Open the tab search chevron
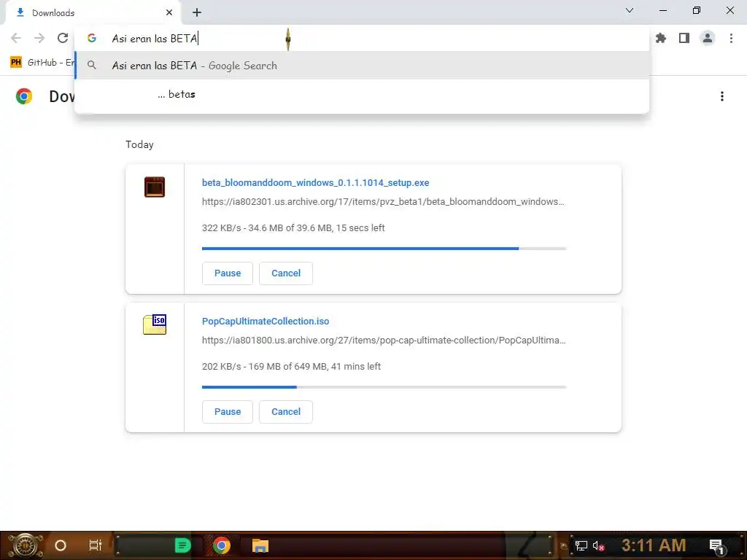The image size is (747, 560). pos(629,10)
